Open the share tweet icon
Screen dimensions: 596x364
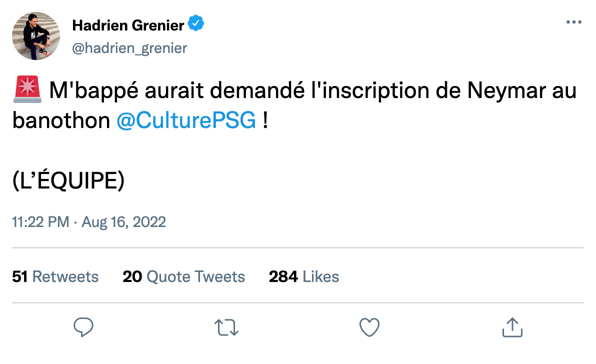pos(512,327)
